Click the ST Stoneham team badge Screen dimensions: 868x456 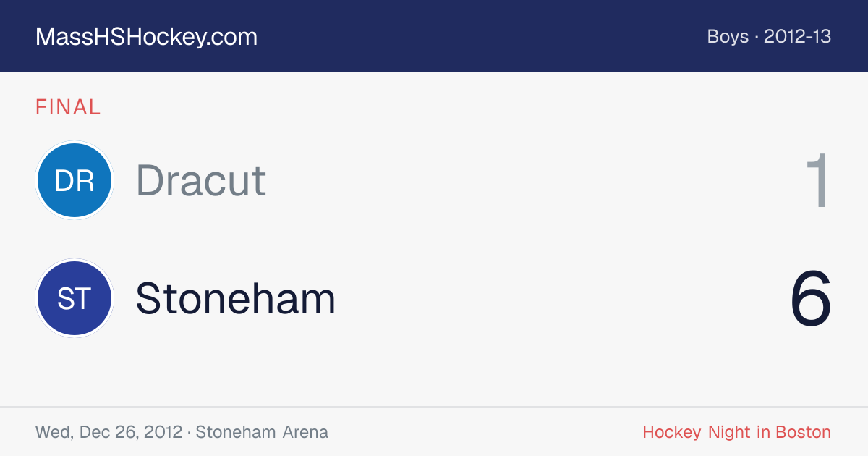click(75, 298)
